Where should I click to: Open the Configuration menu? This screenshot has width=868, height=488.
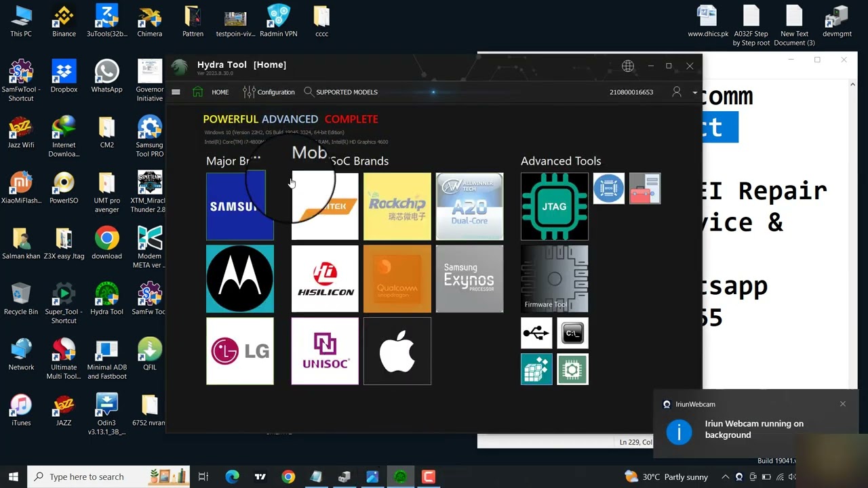click(x=269, y=92)
